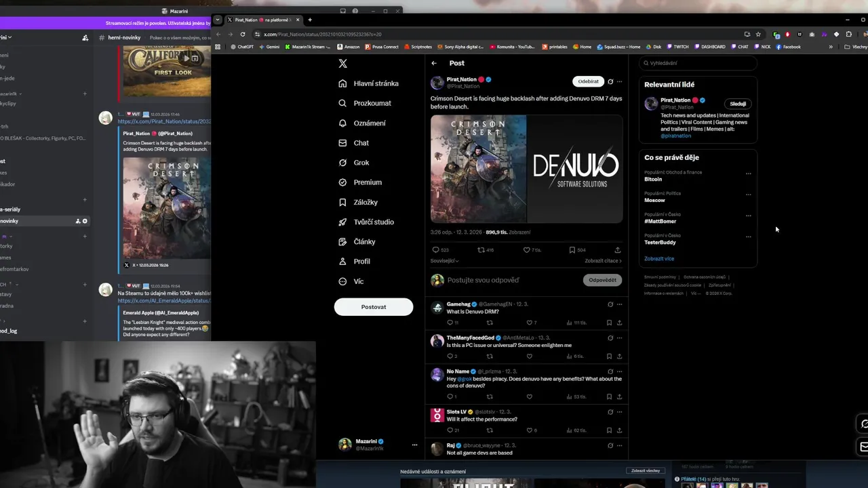Open Facebook bookmark in bookmarks bar
Screen dimensions: 868x488
788,47
